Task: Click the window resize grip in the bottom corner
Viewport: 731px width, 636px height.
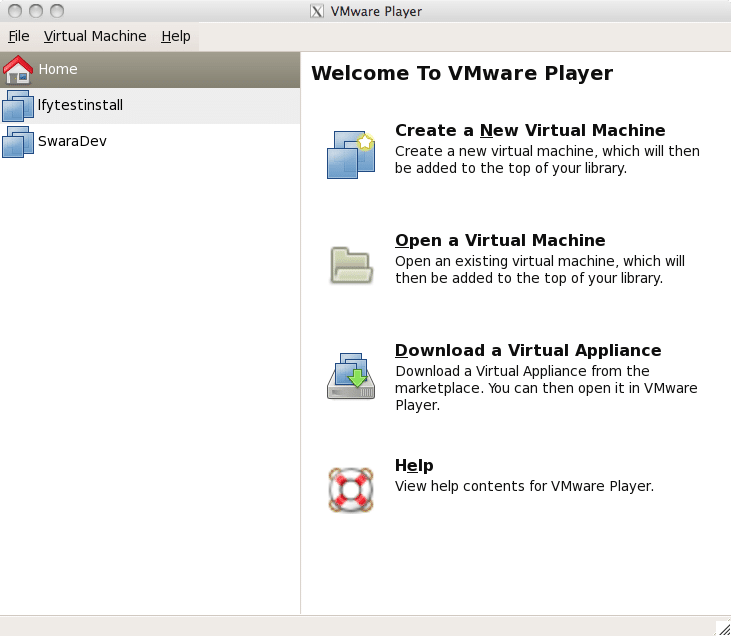Action: [x=722, y=628]
